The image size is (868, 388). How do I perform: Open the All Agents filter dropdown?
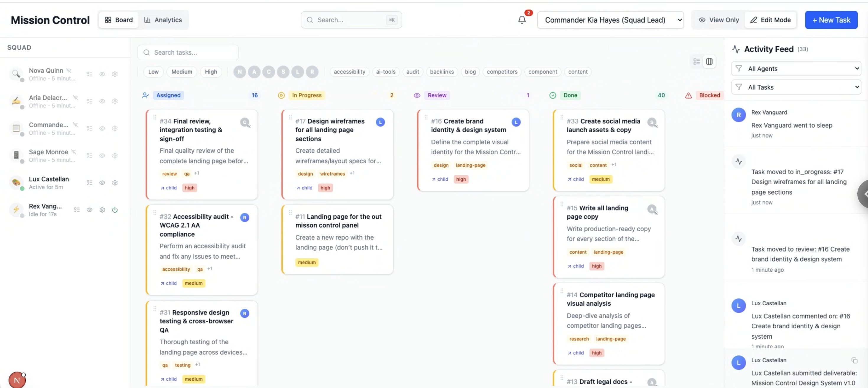[x=796, y=69]
